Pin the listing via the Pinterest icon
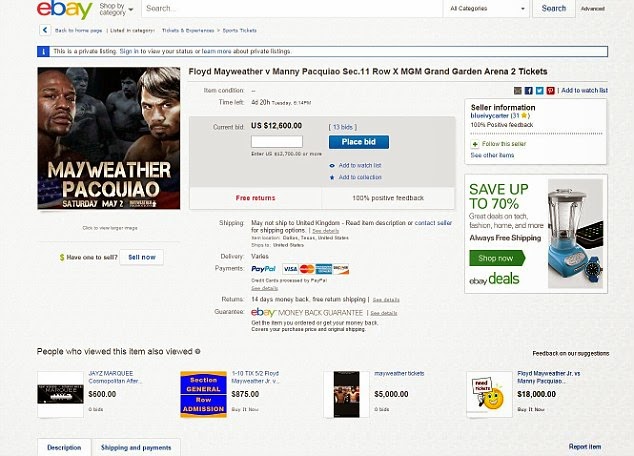The height and width of the screenshot is (456, 634). (550, 91)
